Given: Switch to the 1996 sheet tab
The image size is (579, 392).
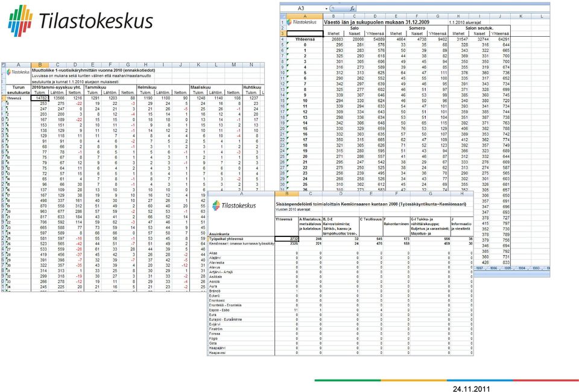Looking at the screenshot, I should pos(494,268).
